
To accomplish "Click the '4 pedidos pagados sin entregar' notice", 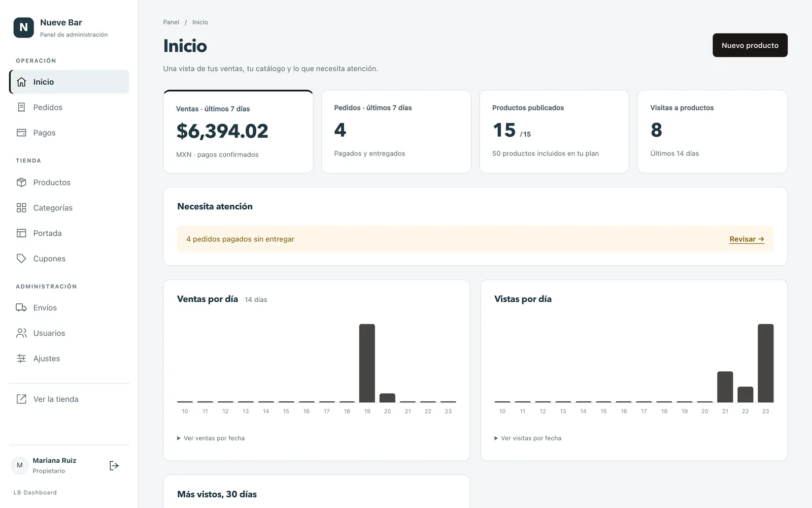I will click(x=240, y=239).
